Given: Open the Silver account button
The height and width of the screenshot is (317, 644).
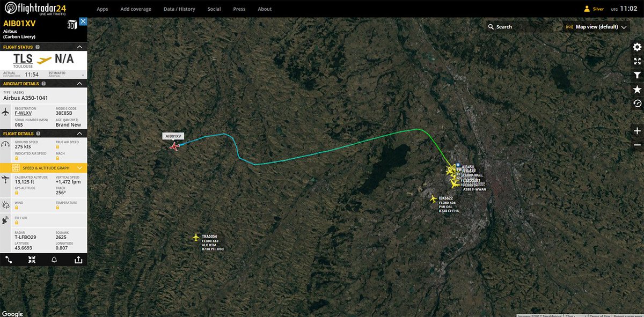Looking at the screenshot, I should [x=594, y=9].
